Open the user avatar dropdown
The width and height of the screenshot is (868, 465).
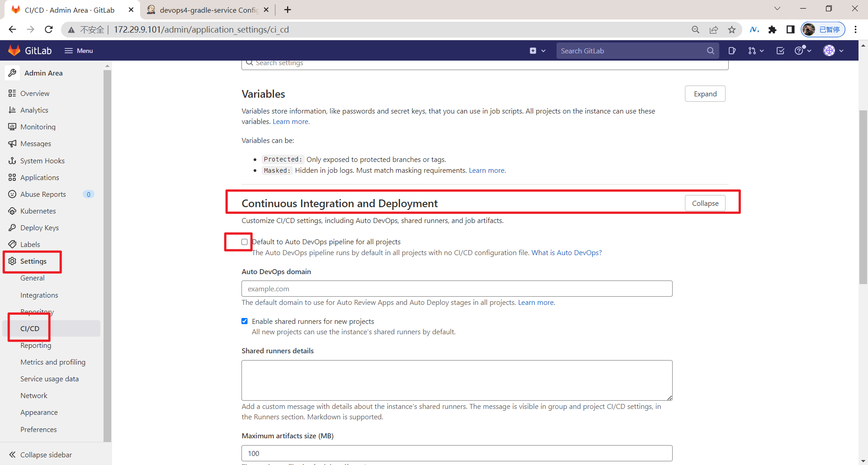click(x=833, y=51)
